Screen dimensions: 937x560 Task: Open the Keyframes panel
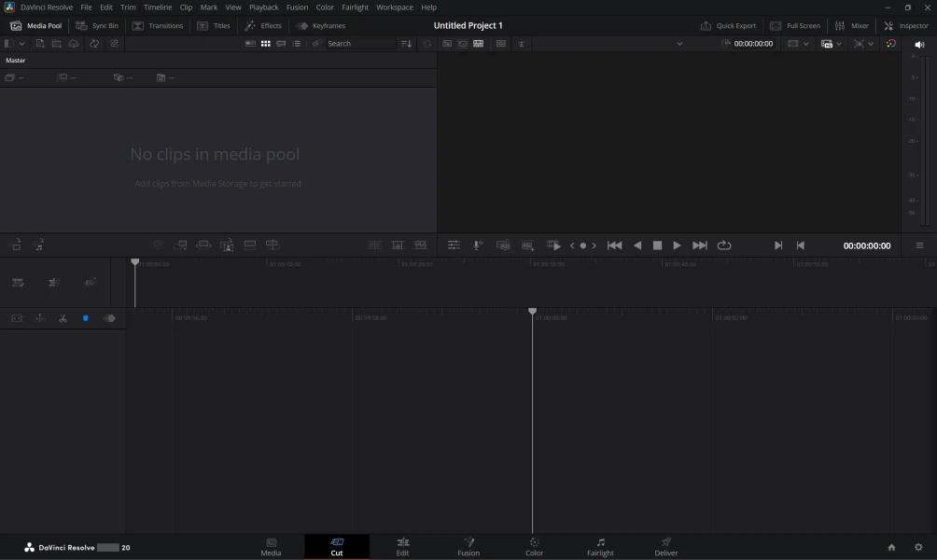click(321, 26)
